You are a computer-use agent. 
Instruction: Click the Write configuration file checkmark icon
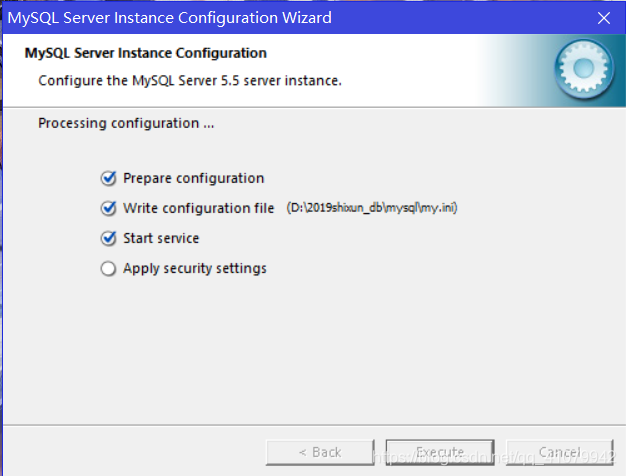point(108,208)
